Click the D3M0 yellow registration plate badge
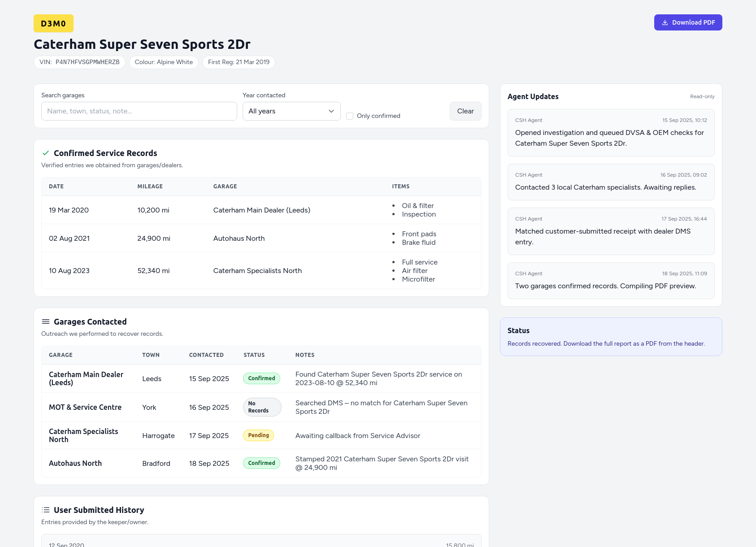The height and width of the screenshot is (547, 756). (53, 24)
